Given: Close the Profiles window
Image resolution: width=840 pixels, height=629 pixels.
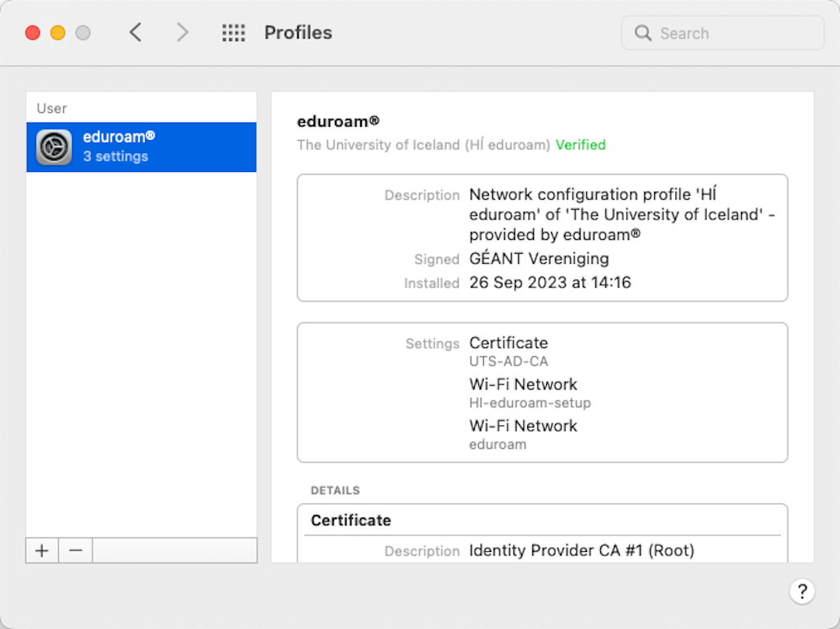Looking at the screenshot, I should tap(33, 33).
